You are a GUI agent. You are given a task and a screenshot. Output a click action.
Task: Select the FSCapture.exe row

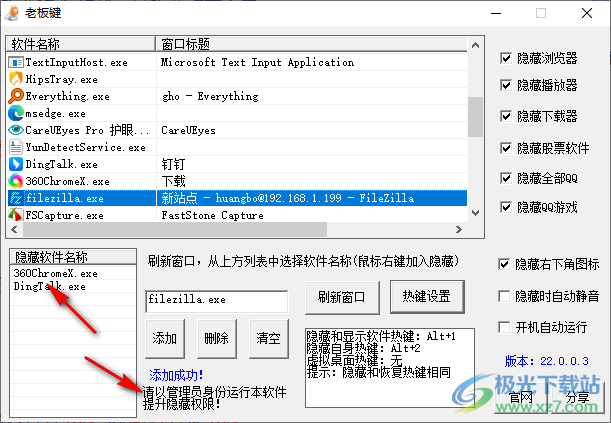pyautogui.click(x=237, y=215)
